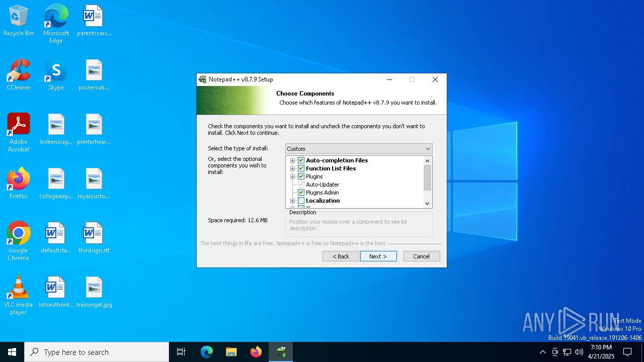Open Task View from the taskbar

click(x=181, y=352)
